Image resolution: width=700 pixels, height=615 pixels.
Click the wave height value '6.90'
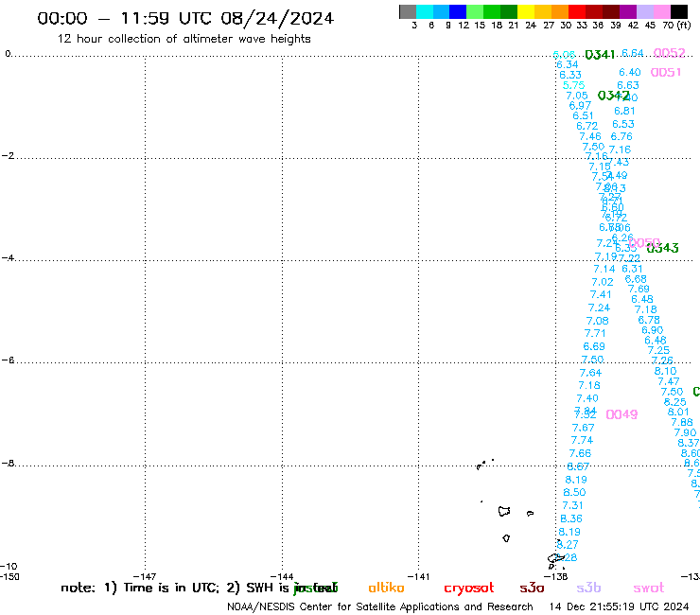pos(653,330)
